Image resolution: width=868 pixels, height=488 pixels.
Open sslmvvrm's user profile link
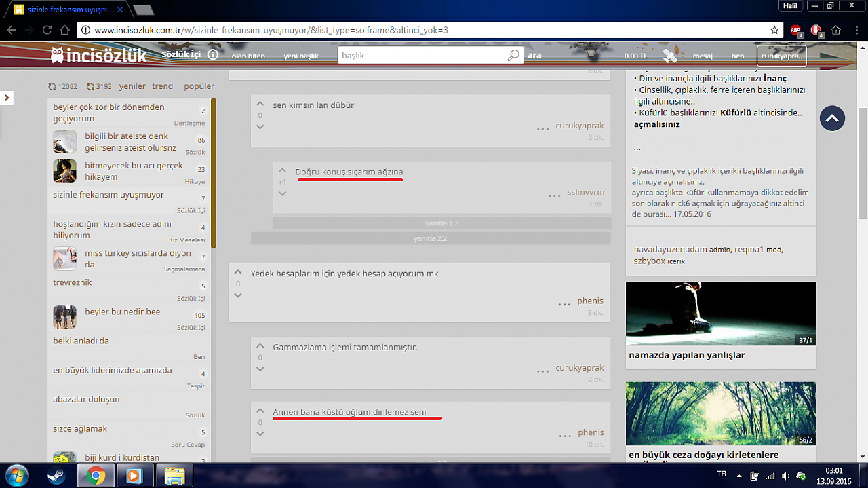(585, 192)
